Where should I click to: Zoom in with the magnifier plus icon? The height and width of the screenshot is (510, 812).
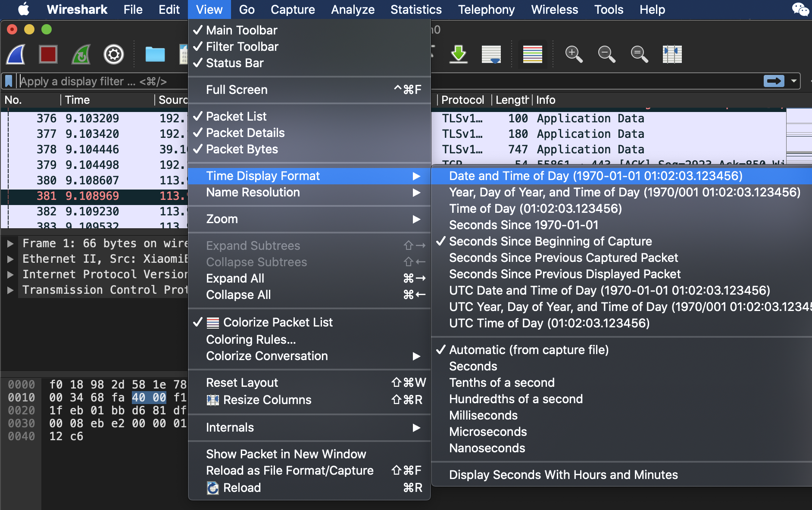tap(574, 54)
